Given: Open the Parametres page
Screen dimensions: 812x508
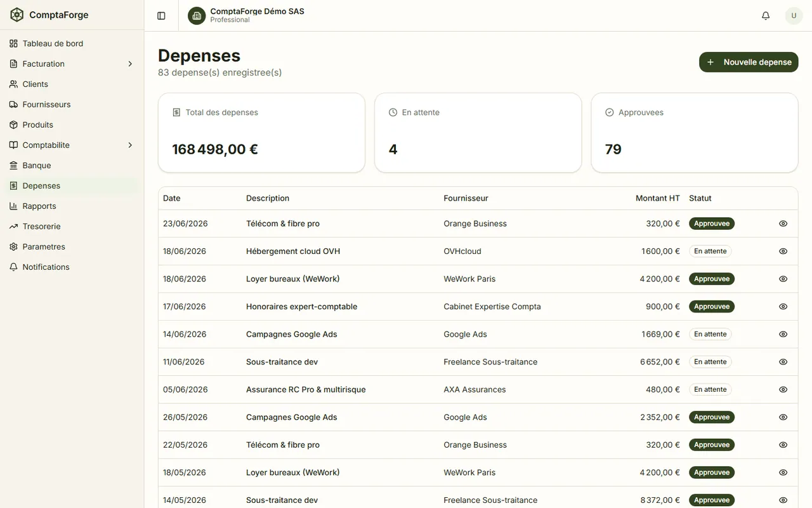Looking at the screenshot, I should (72, 246).
